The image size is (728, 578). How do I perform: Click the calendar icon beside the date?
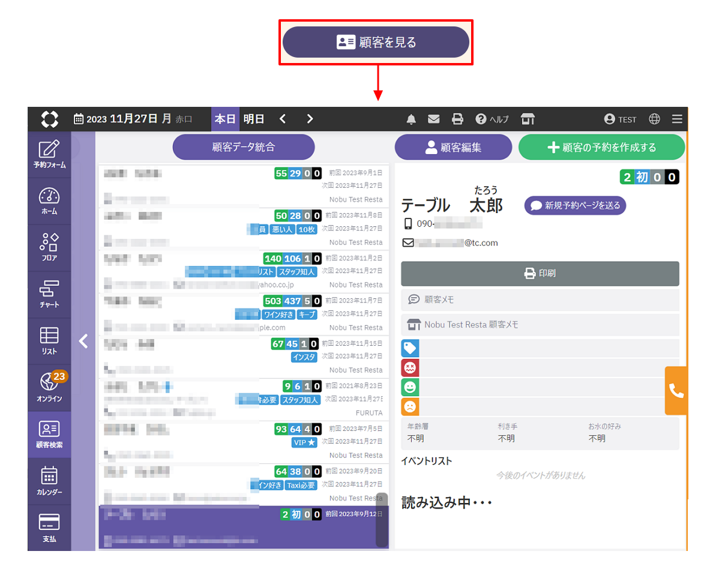[79, 119]
